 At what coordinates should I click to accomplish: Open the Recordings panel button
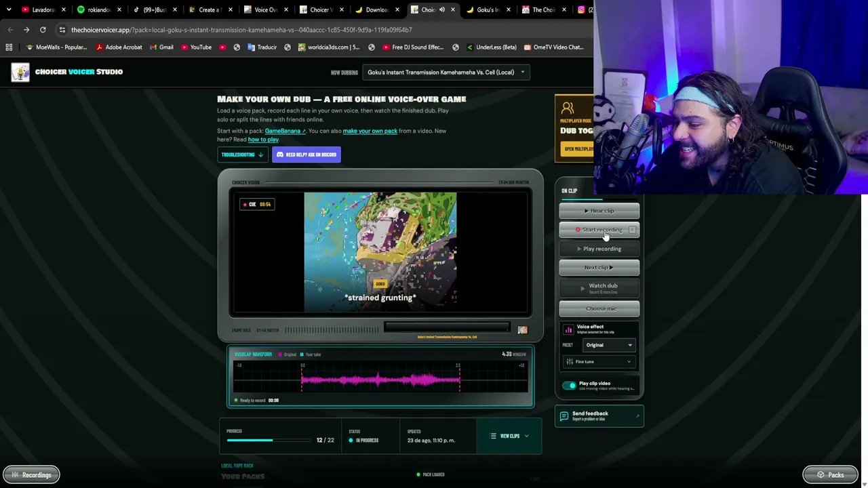[31, 475]
